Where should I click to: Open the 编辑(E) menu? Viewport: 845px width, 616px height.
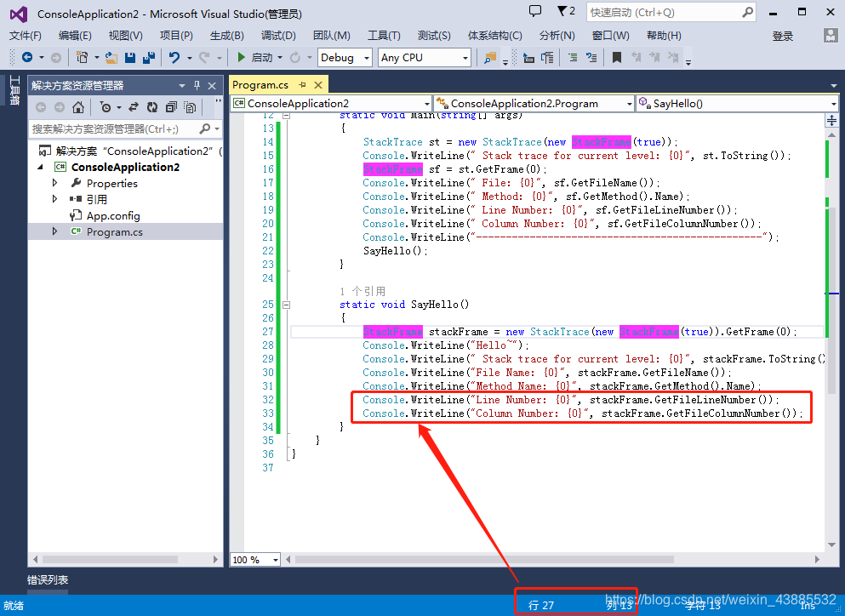click(x=75, y=36)
